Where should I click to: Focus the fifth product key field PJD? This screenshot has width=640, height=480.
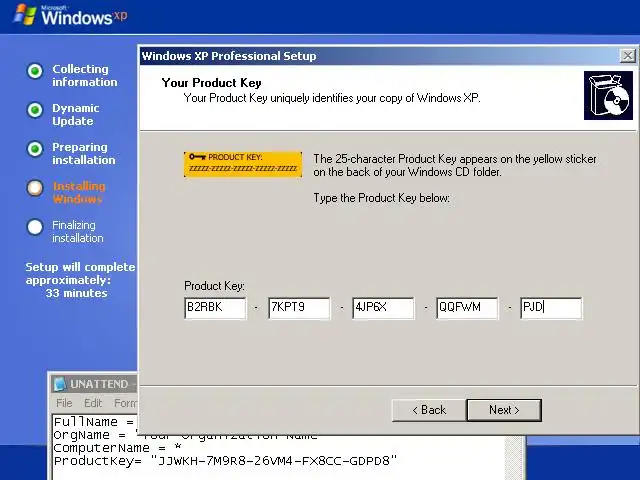click(551, 308)
